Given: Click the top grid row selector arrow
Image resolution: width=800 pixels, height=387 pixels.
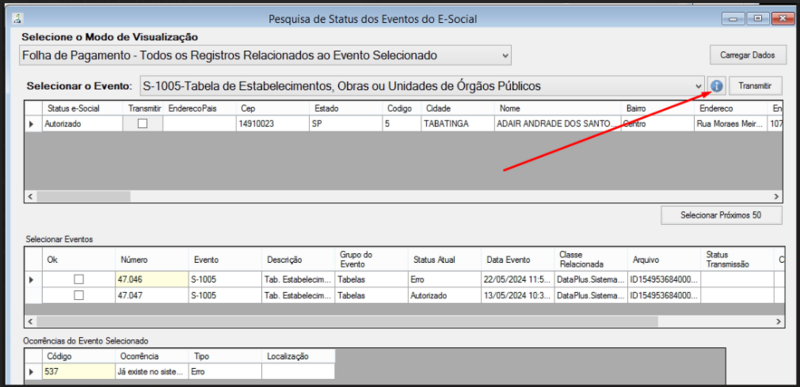Looking at the screenshot, I should (x=32, y=123).
